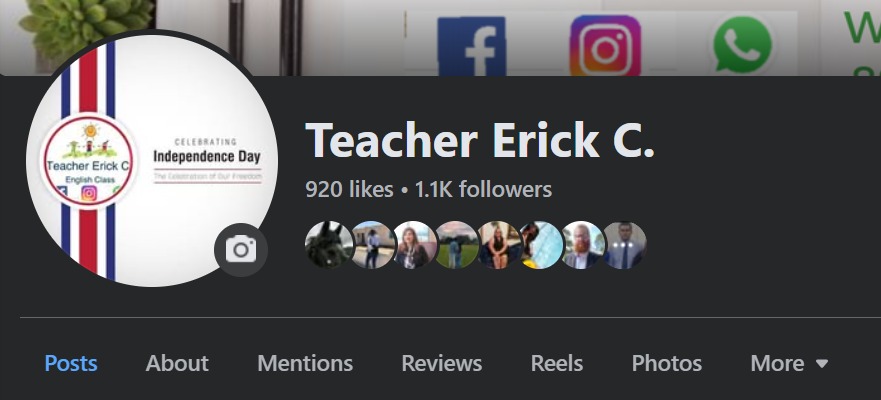Go to the Mentions tab

[305, 363]
